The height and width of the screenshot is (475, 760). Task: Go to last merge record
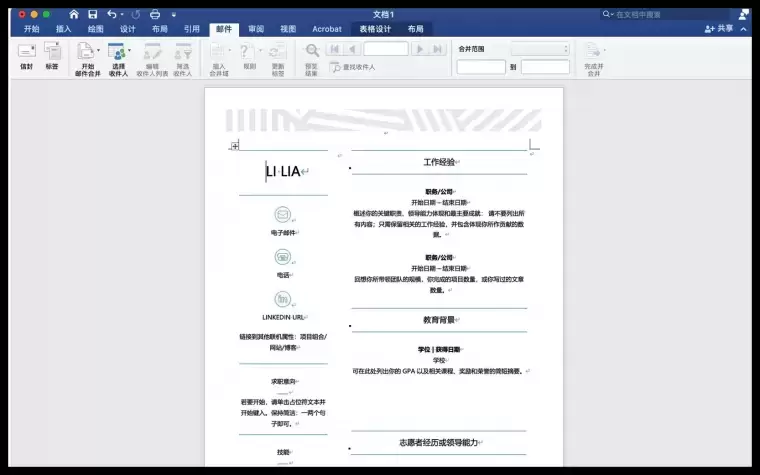437,49
